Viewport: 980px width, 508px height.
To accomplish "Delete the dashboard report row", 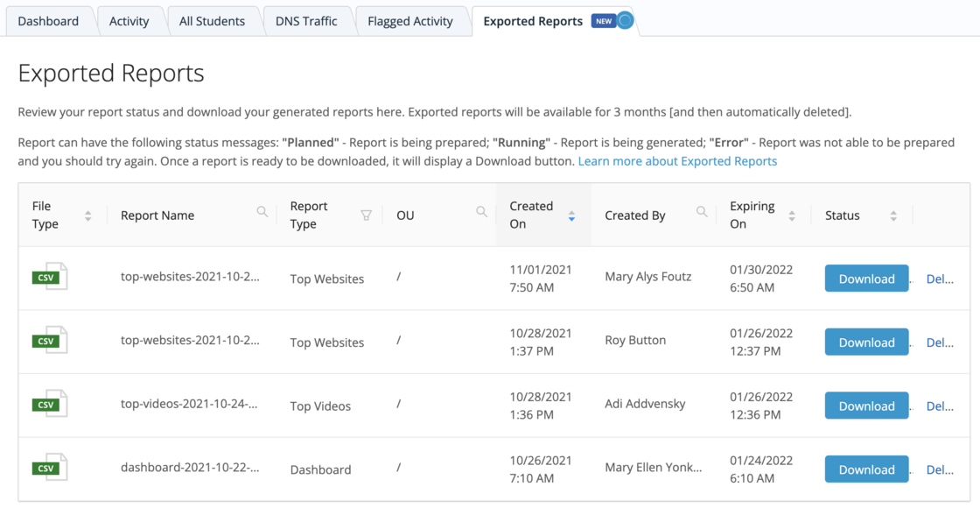I will pos(940,469).
